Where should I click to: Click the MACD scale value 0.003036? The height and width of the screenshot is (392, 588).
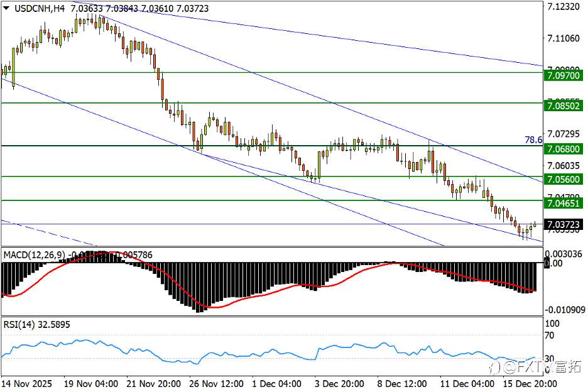[563, 254]
